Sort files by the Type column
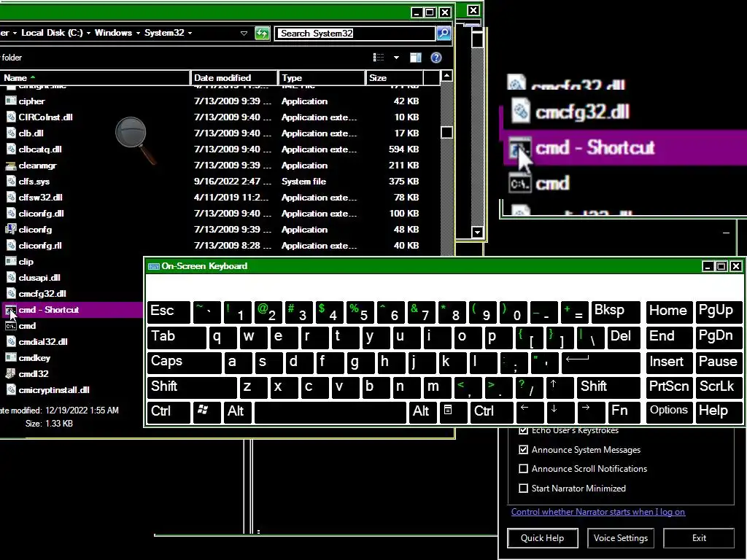Image resolution: width=747 pixels, height=560 pixels. 322,77
